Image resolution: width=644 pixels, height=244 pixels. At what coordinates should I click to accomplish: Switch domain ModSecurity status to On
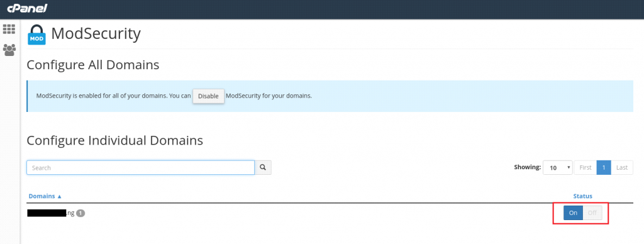pyautogui.click(x=573, y=213)
